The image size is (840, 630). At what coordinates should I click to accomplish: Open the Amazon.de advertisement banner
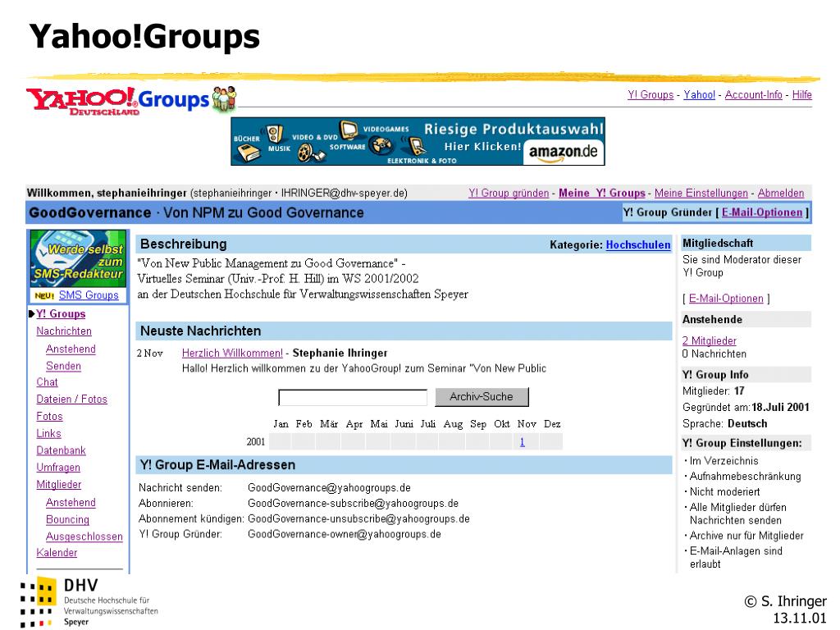point(418,141)
